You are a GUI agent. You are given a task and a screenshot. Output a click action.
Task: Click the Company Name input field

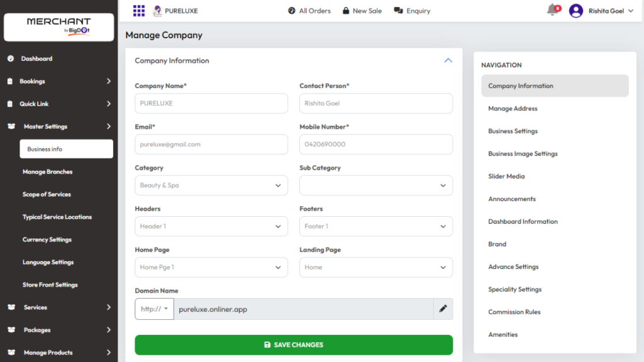point(211,104)
